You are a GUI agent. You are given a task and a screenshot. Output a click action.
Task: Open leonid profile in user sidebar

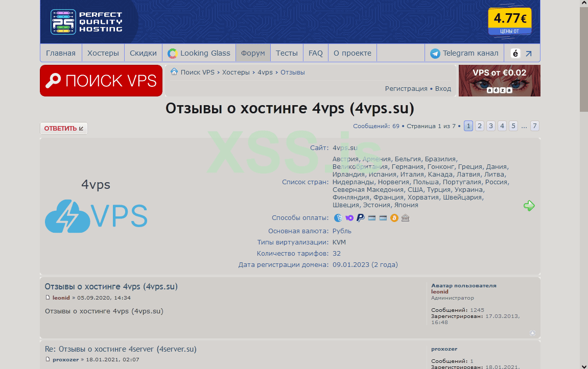[440, 291]
